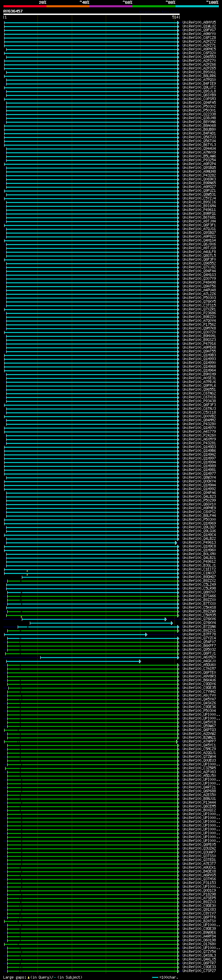The height and width of the screenshot is (980, 222).
Task: Select the UniRef100_B6UB80 label
Action: point(199,129)
